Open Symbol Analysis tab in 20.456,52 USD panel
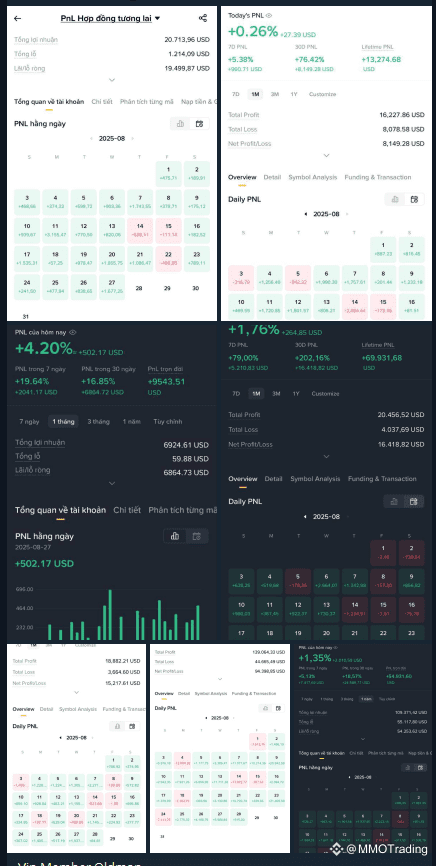This screenshot has height=866, width=436. click(315, 479)
